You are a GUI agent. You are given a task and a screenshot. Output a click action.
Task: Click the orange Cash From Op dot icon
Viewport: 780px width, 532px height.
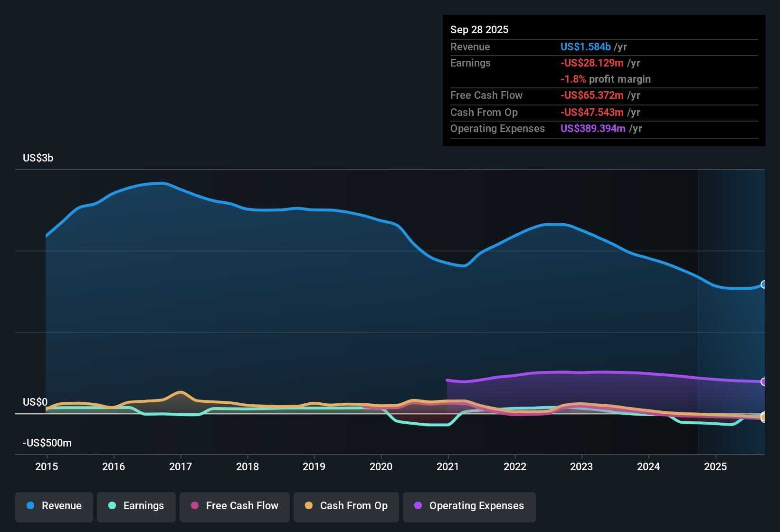(x=309, y=506)
